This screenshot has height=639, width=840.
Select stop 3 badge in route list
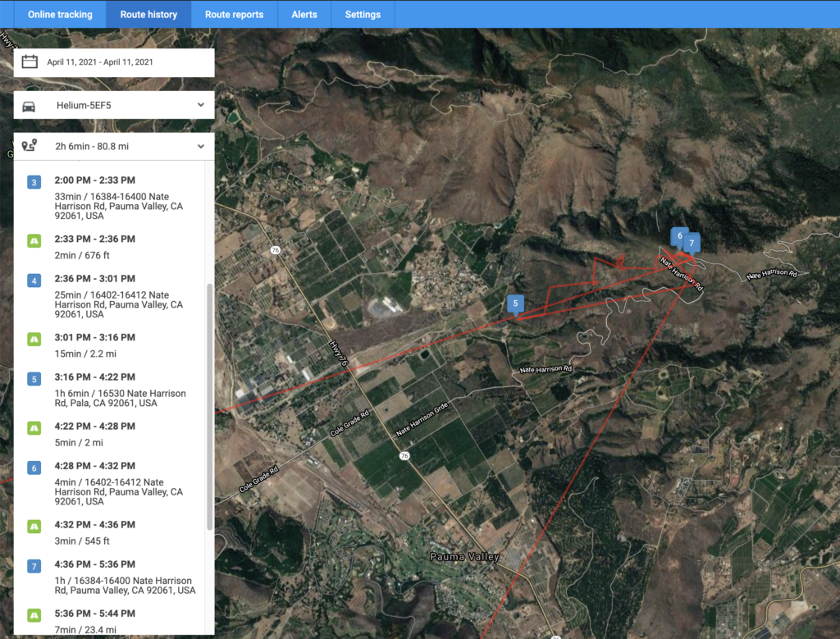pos(34,182)
